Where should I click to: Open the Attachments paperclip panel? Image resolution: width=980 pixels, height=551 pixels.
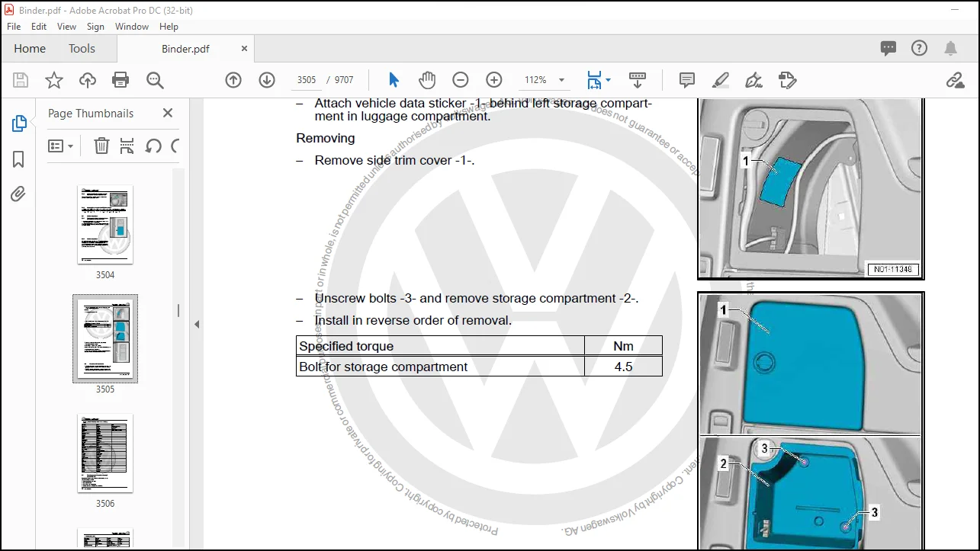pyautogui.click(x=19, y=194)
